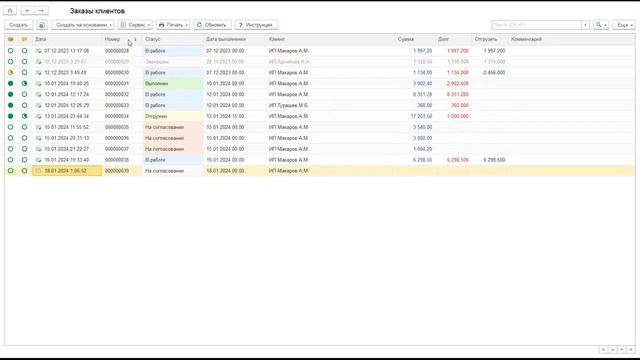
Task: Click document icon of order 000000038
Action: pyautogui.click(x=38, y=160)
